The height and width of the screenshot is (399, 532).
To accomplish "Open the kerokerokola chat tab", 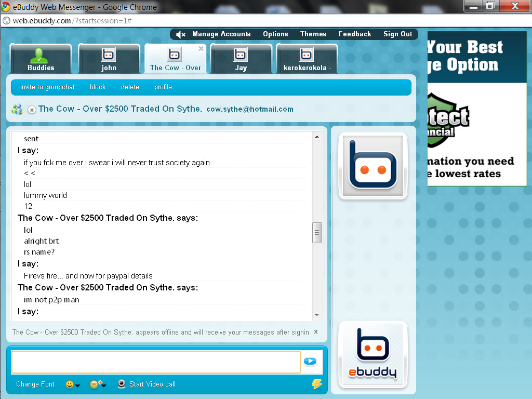I will [307, 59].
